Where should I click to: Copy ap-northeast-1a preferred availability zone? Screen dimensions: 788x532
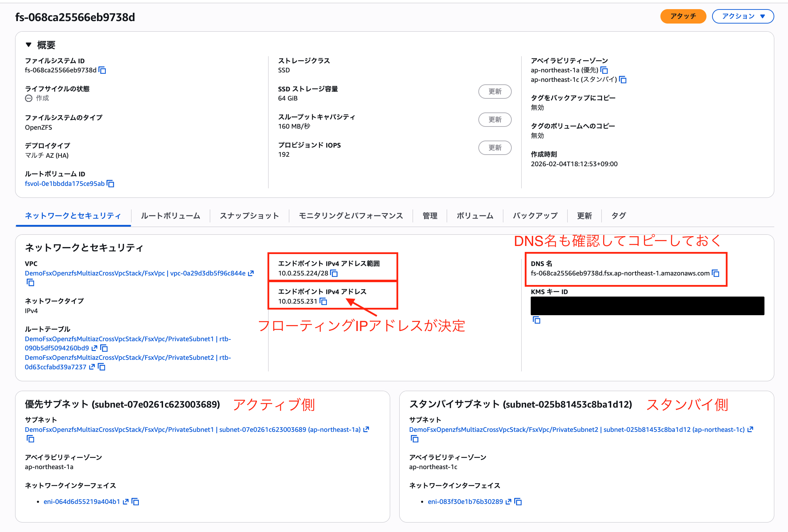[604, 70]
